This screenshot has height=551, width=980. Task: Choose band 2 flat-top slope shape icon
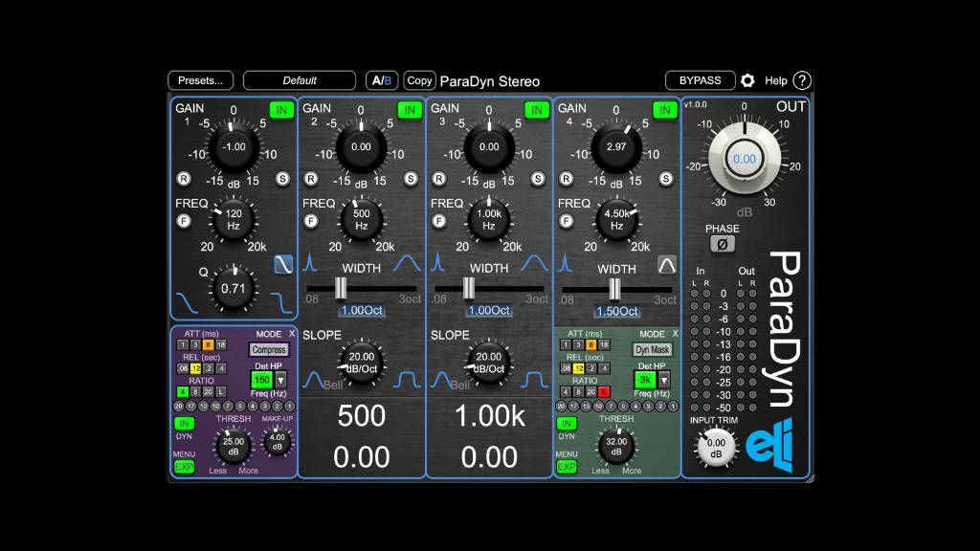pos(408,379)
